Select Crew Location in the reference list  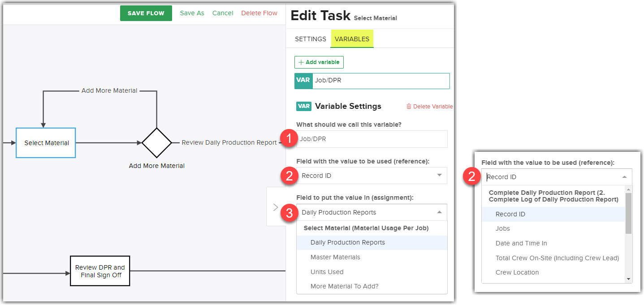[553, 272]
